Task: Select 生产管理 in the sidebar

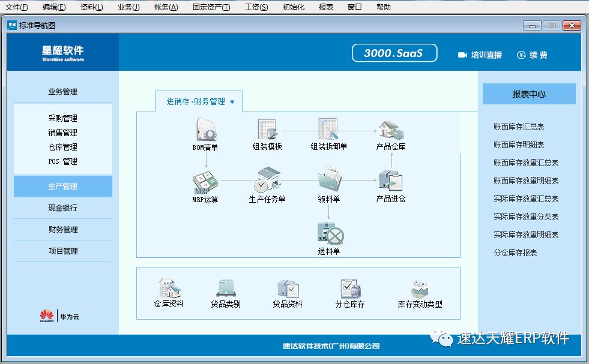Action: [63, 186]
